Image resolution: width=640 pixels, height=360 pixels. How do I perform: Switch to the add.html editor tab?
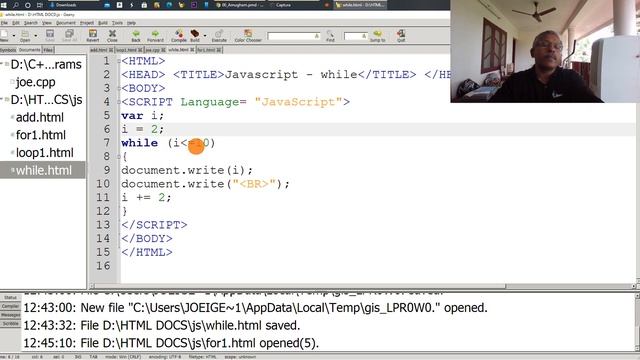[x=102, y=50]
